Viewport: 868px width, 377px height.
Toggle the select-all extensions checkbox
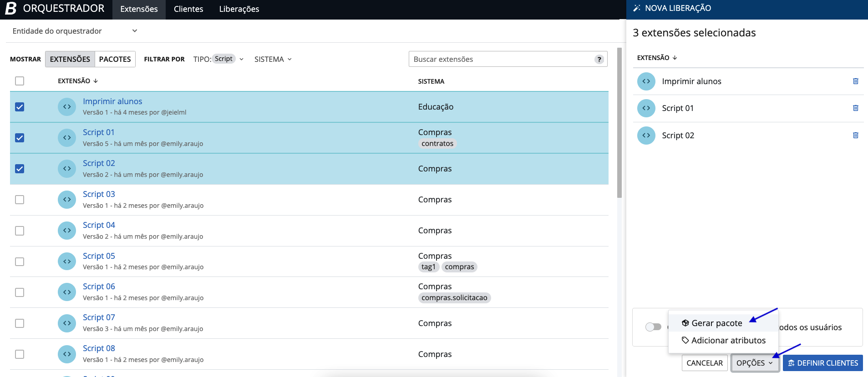coord(20,81)
